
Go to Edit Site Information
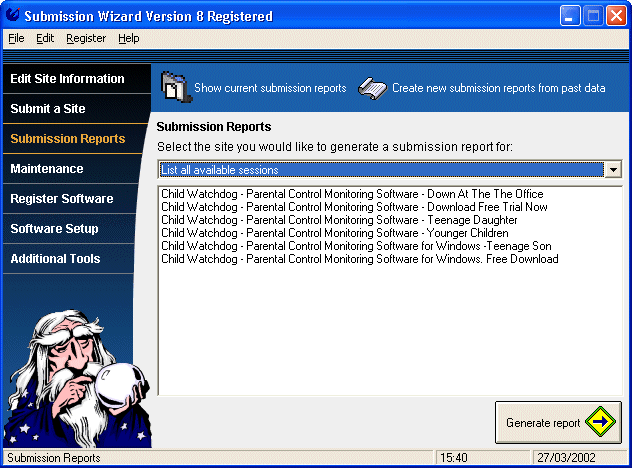(x=77, y=79)
